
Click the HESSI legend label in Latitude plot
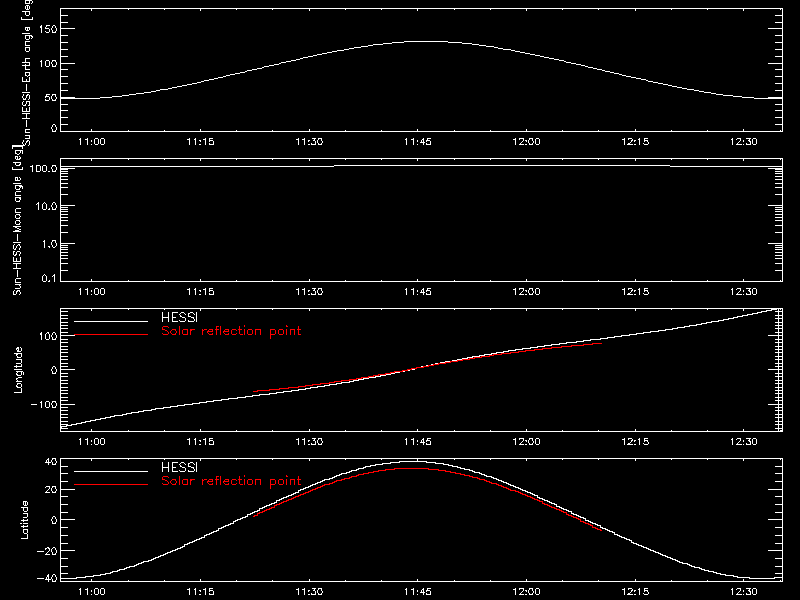179,467
